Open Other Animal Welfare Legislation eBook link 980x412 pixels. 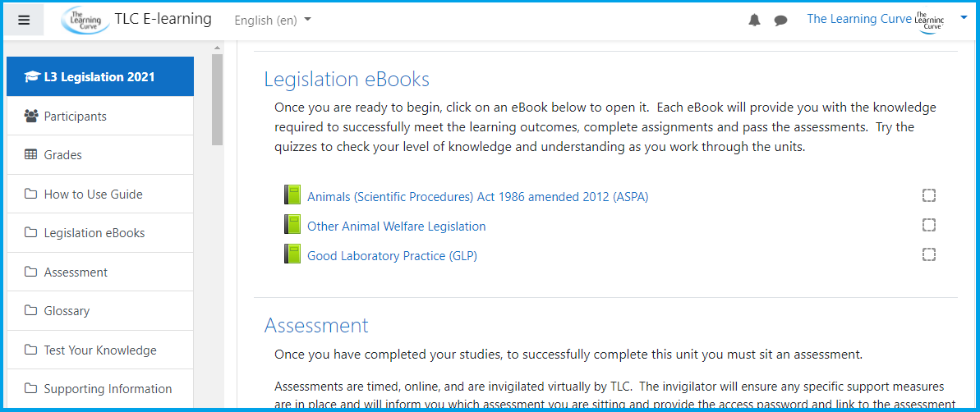[396, 227]
